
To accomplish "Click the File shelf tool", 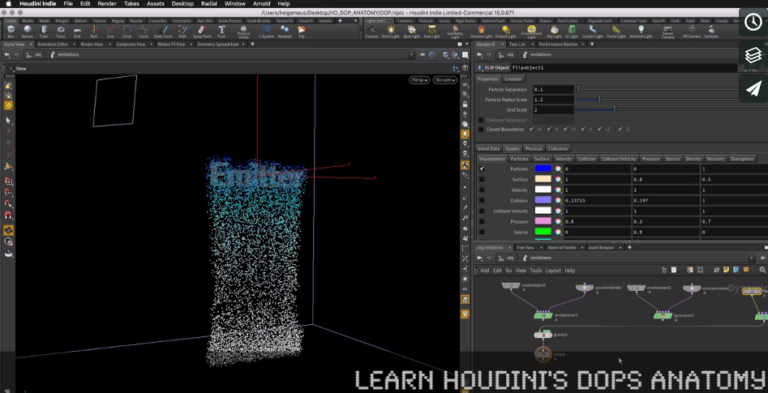I will coord(302,31).
